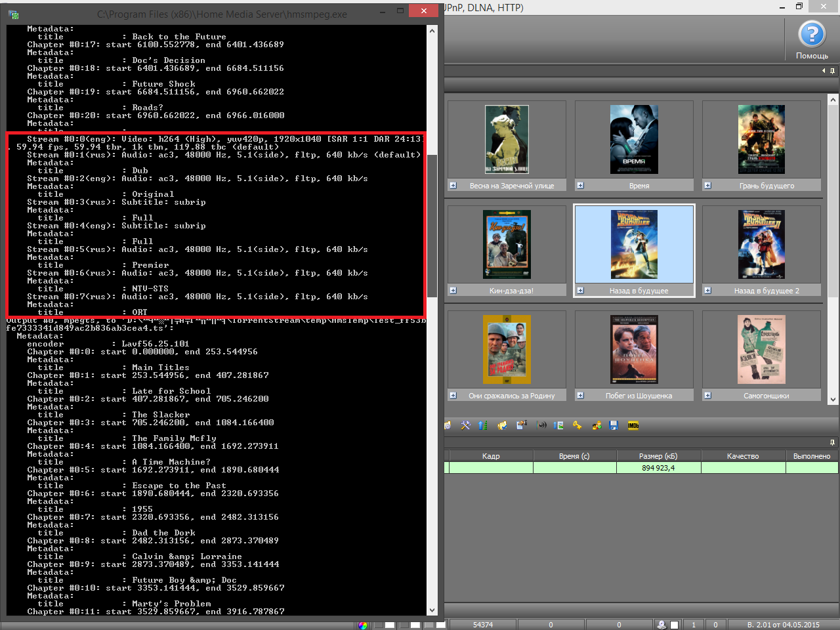Viewport: 840px width, 630px height.
Task: Click the two users toolbar icon
Action: click(x=596, y=425)
